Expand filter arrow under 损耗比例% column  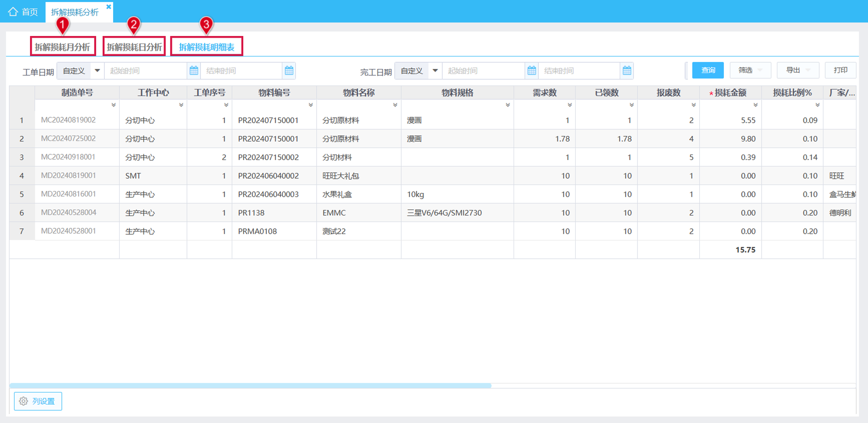pos(818,105)
